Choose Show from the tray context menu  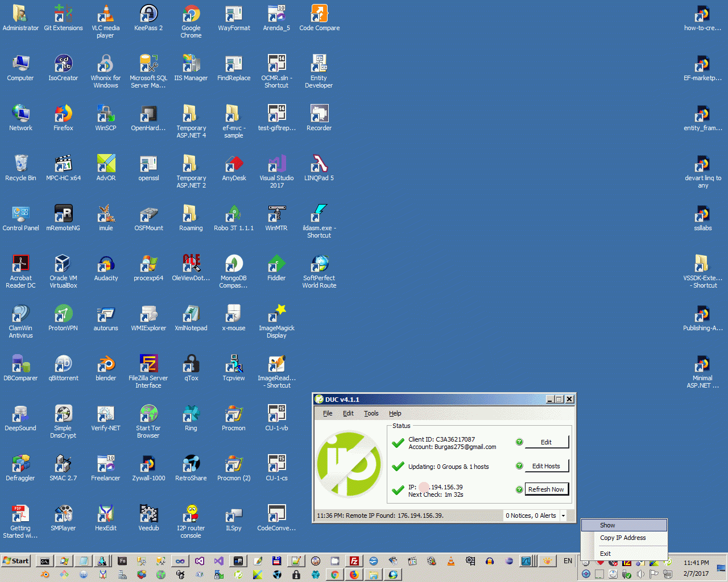click(x=624, y=525)
